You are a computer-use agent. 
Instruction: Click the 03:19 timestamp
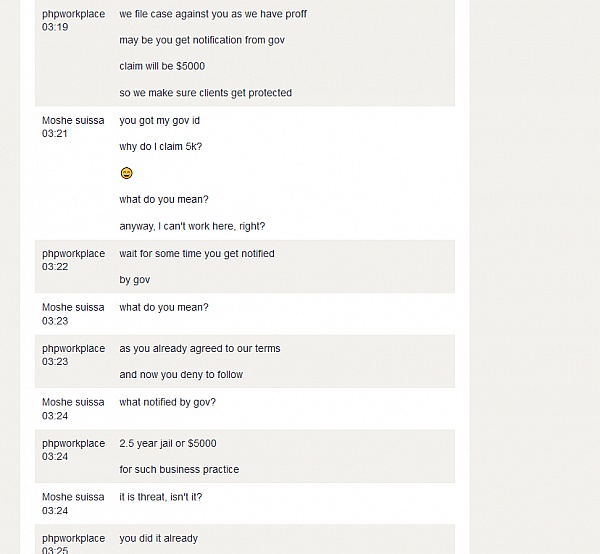click(55, 27)
